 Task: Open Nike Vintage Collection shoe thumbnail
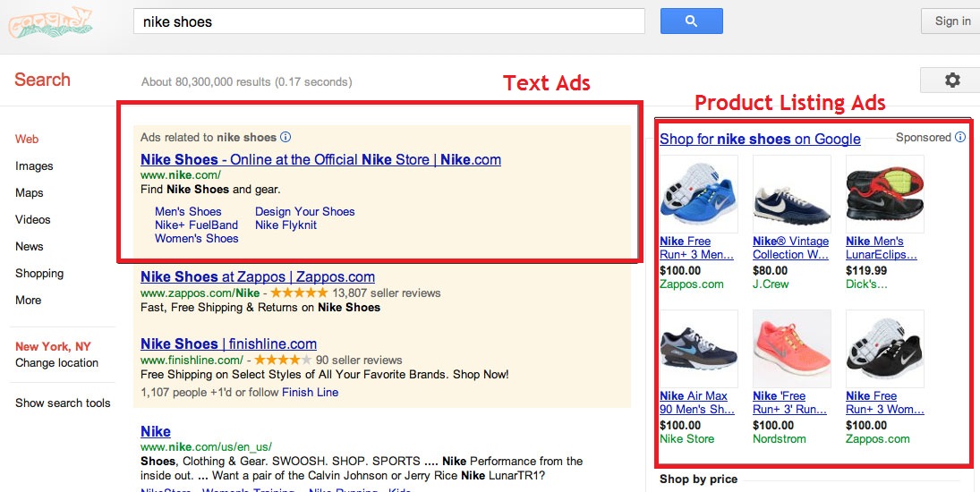tap(791, 194)
